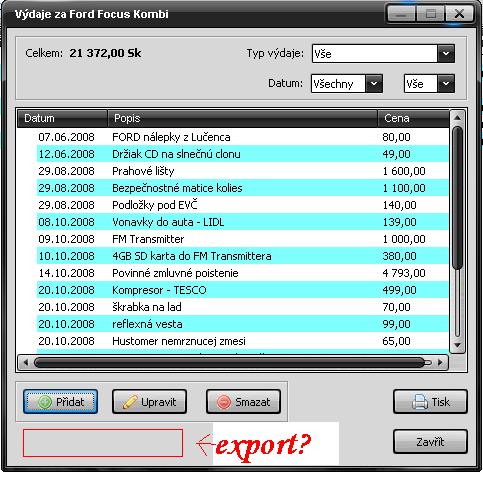Sort by the Cena column header
This screenshot has height=479, width=483.
(413, 118)
